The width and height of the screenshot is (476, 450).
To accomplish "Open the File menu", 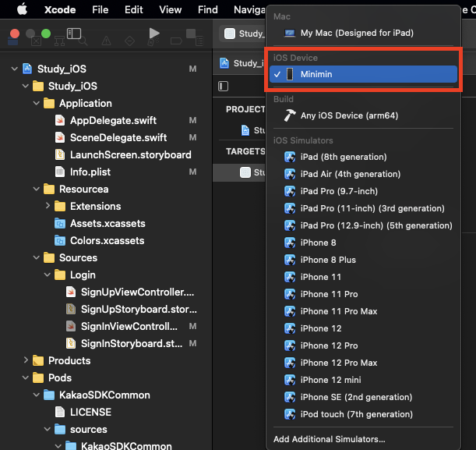I will [100, 9].
